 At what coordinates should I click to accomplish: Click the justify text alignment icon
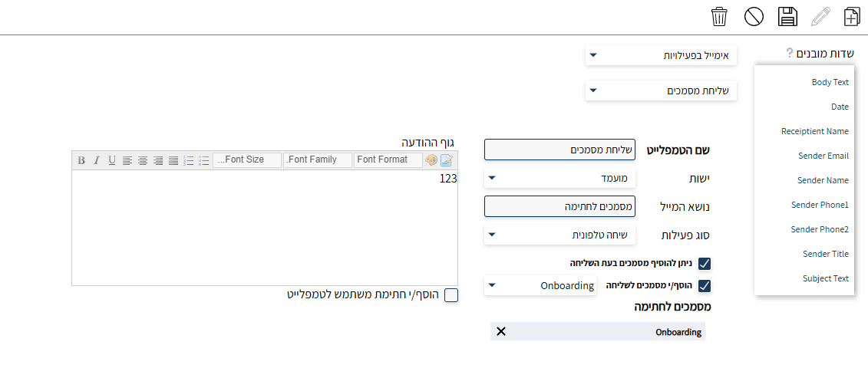(x=173, y=160)
